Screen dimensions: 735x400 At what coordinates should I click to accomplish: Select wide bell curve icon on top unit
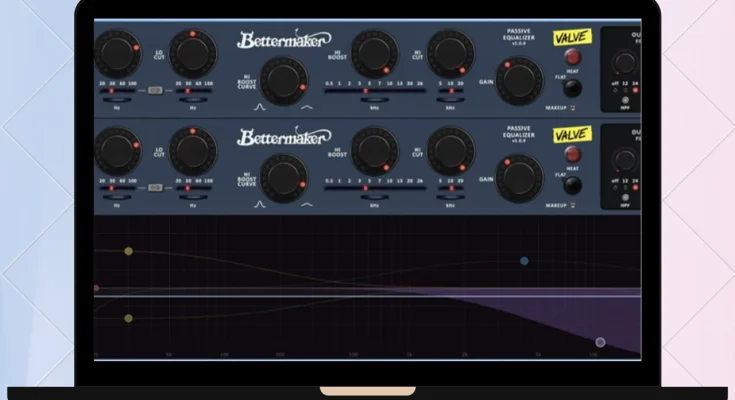[x=306, y=107]
